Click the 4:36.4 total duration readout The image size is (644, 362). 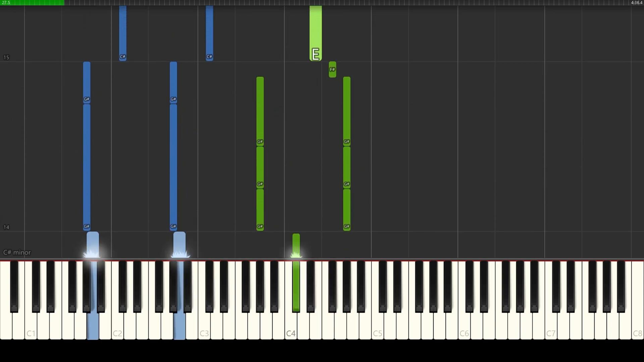point(637,3)
